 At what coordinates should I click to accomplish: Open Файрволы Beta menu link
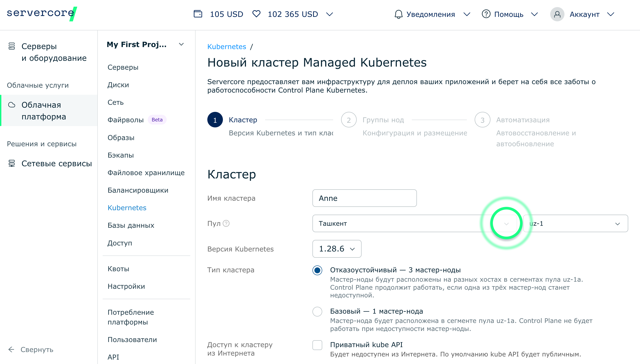[x=125, y=120]
